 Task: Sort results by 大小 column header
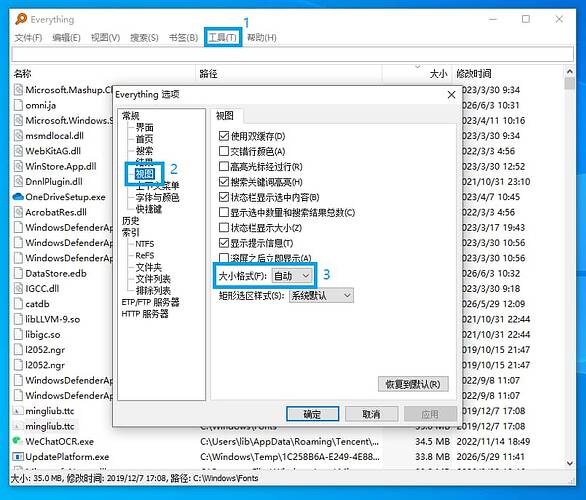417,74
